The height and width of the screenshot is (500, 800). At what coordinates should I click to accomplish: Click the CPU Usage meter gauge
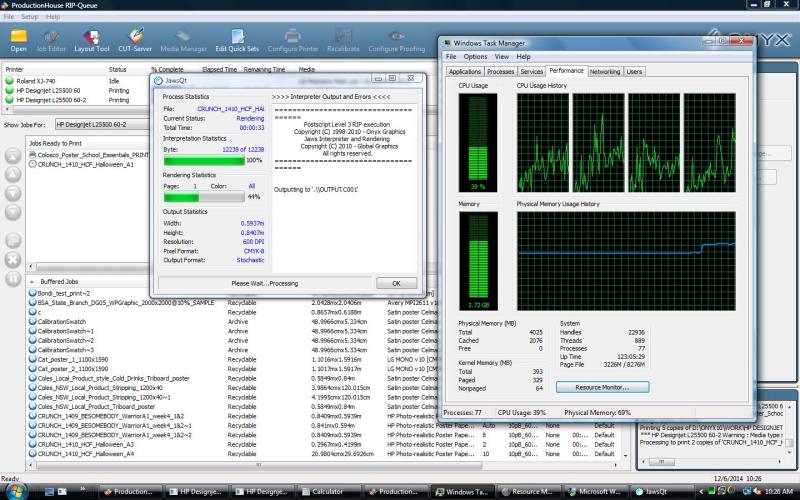[x=478, y=143]
